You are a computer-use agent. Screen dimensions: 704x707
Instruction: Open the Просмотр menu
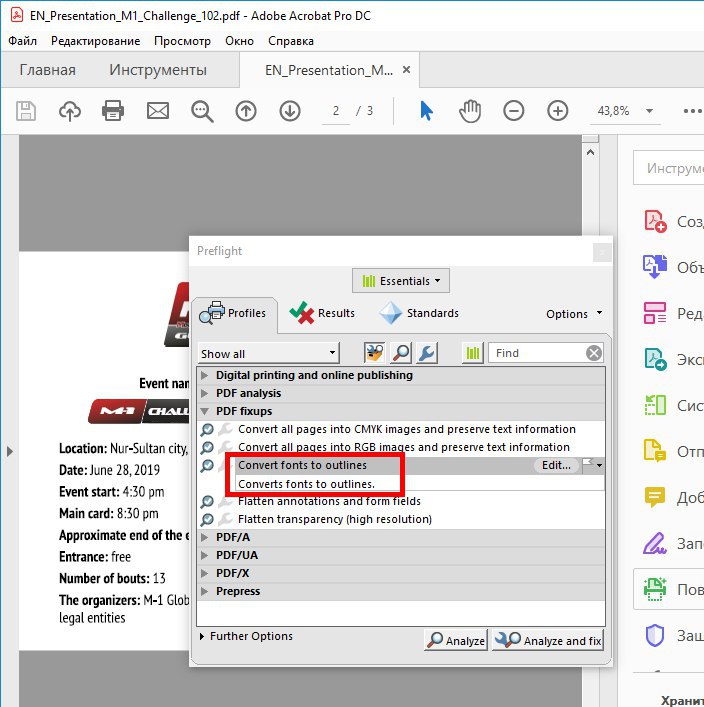pyautogui.click(x=182, y=41)
